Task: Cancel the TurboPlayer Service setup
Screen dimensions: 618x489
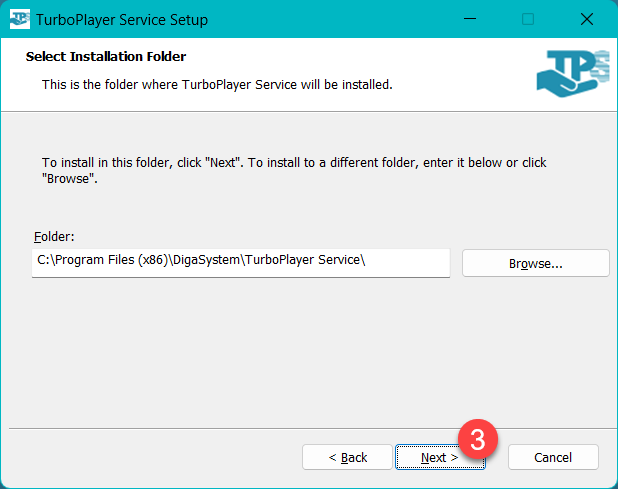Action: tap(553, 457)
